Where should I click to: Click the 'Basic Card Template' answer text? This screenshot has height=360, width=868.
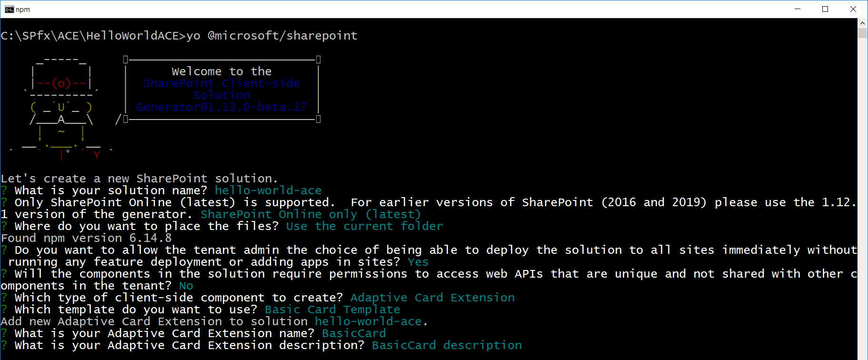(332, 310)
